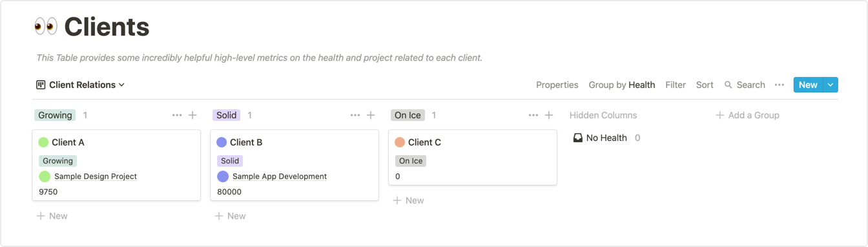The image size is (868, 247).
Task: Click the board view icon beside Client Relations
Action: coord(41,85)
